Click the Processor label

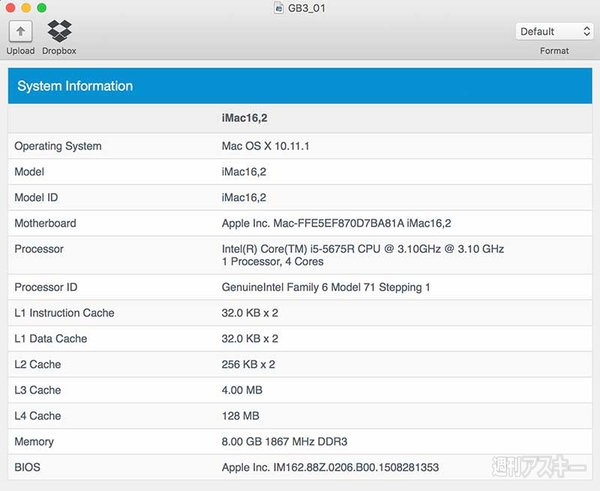(x=39, y=249)
